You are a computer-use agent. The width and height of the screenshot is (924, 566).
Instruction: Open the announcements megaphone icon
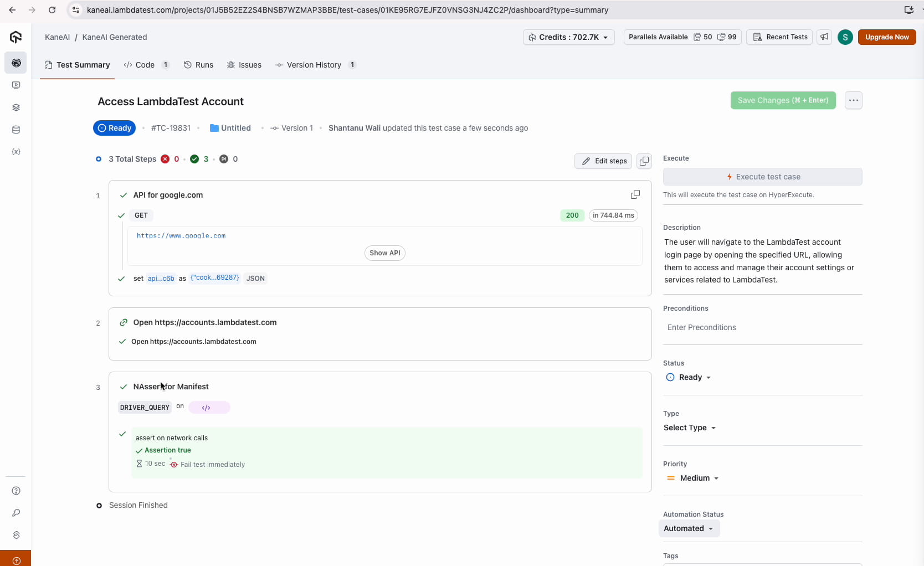click(824, 37)
